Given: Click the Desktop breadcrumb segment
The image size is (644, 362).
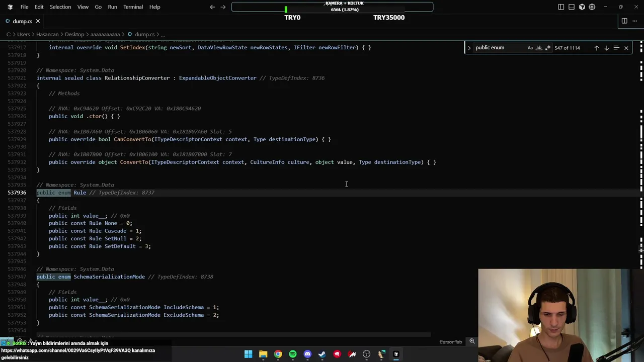Looking at the screenshot, I should tap(74, 35).
